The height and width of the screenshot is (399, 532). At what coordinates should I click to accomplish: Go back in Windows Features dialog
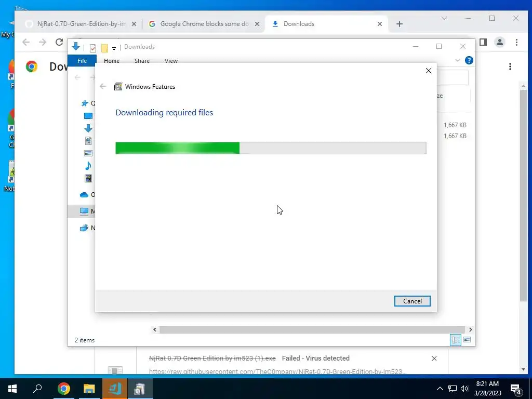[x=103, y=87]
